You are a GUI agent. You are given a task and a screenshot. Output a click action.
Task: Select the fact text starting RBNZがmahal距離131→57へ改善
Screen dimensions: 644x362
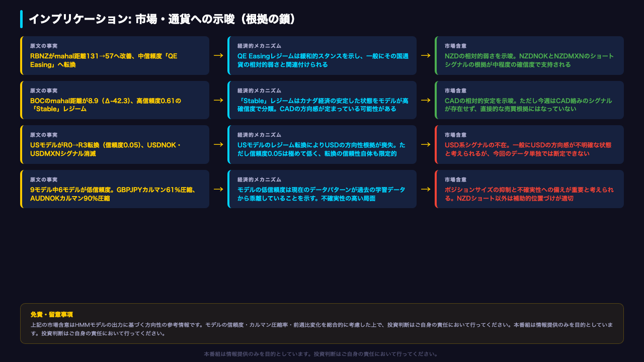104,60
